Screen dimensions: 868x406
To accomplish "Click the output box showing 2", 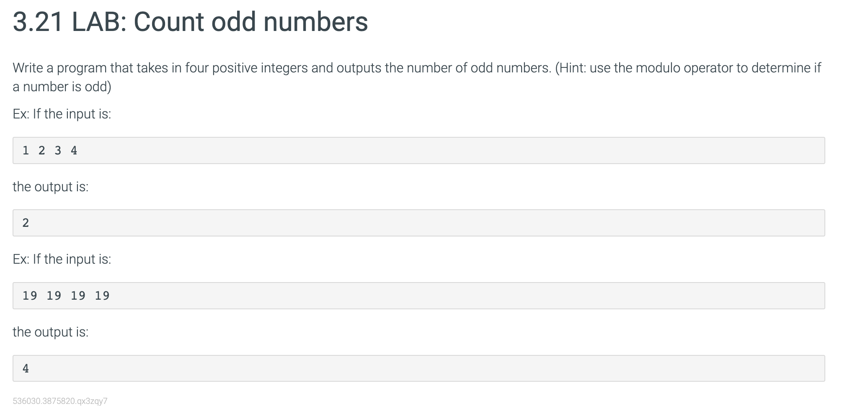I will (419, 223).
